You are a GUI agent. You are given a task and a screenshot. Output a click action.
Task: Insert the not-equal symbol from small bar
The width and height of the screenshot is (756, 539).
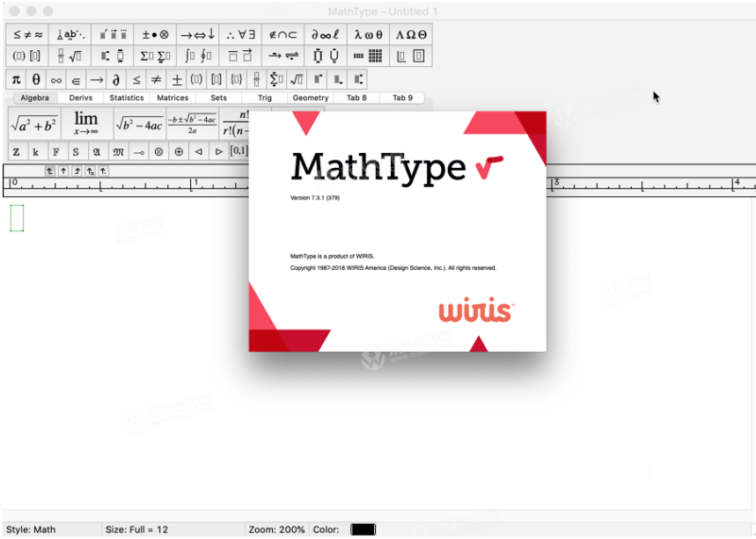click(x=156, y=79)
